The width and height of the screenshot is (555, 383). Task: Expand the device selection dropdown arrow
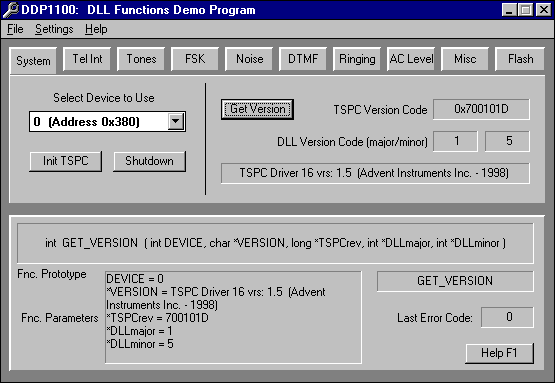point(176,122)
